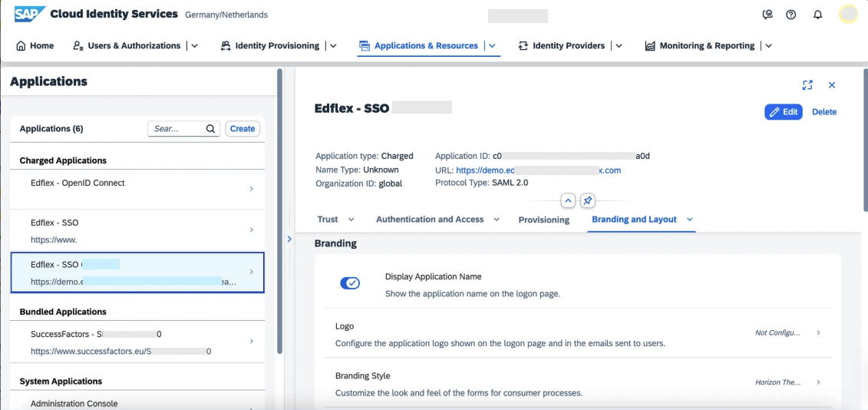Switch to the Trust tab

328,220
